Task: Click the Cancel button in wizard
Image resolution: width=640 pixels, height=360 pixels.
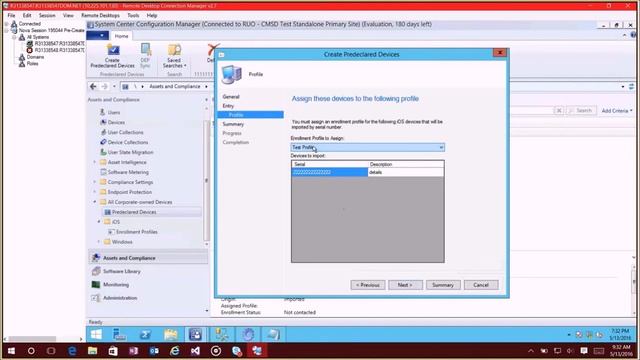Action: (481, 285)
